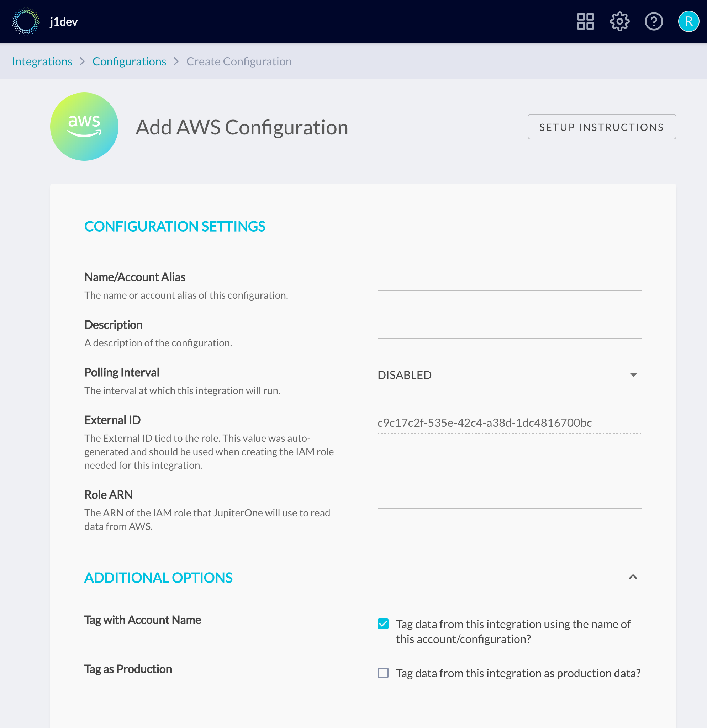
Task: Focus the Description input field
Action: point(510,328)
